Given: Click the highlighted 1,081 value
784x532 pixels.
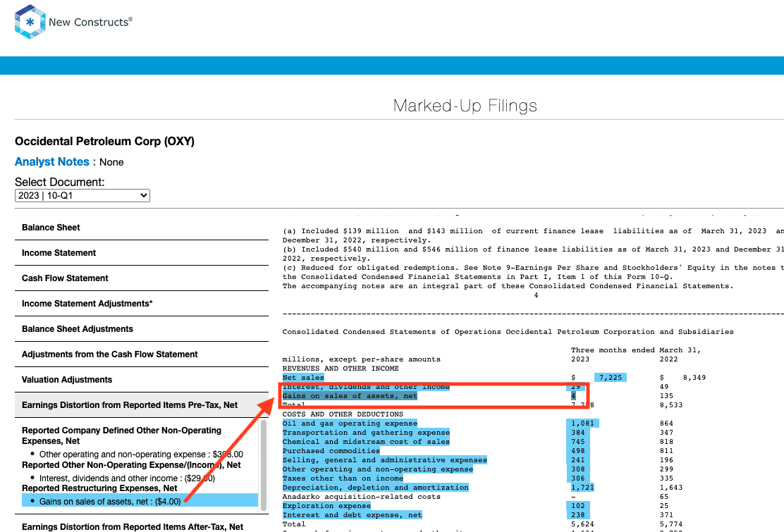Looking at the screenshot, I should click(x=582, y=423).
